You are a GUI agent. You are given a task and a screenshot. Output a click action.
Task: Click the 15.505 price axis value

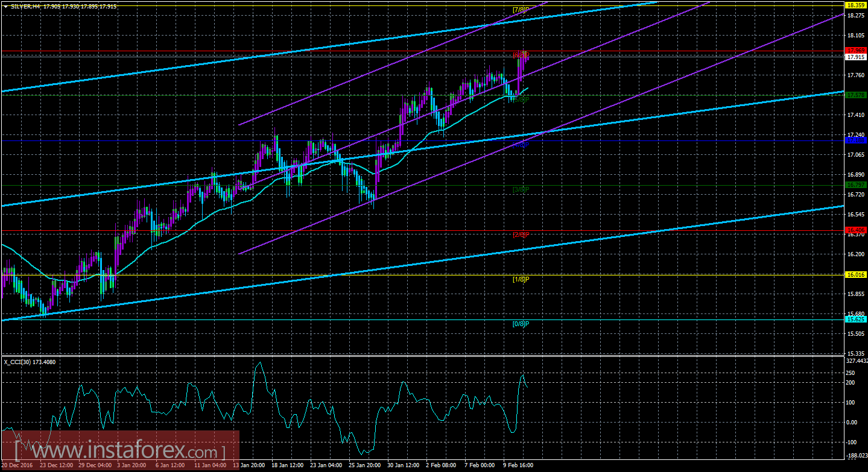pyautogui.click(x=856, y=333)
